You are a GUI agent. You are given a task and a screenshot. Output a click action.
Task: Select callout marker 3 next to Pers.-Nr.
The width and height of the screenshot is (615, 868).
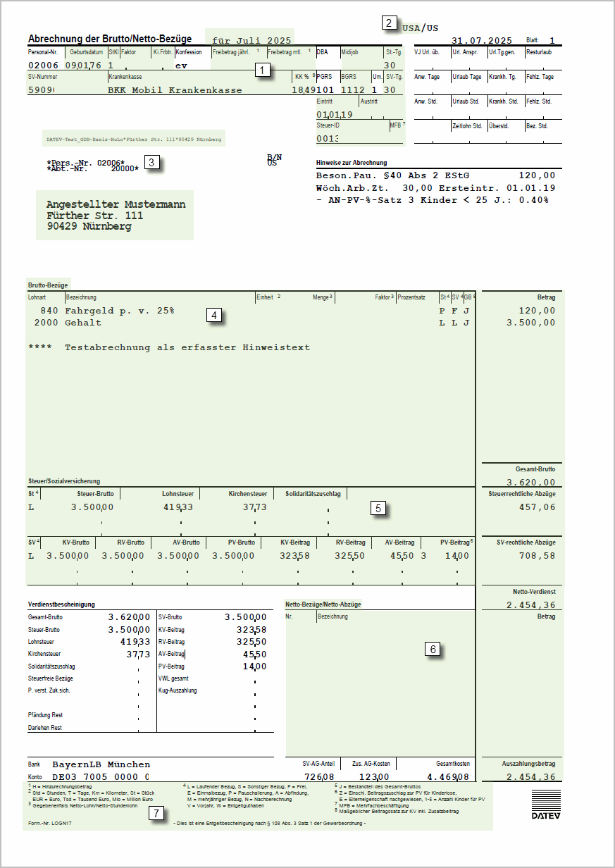click(152, 162)
